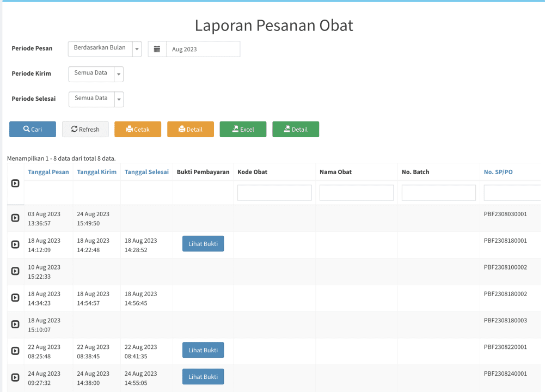
Task: Select the PBF2308100002 order number cell
Action: (505, 267)
